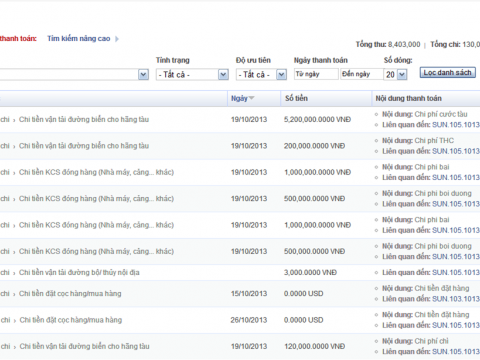Open SUN.105 link in 120,000.0000 VNĐ row
Viewport: 480px width, 360px height.
click(x=456, y=352)
